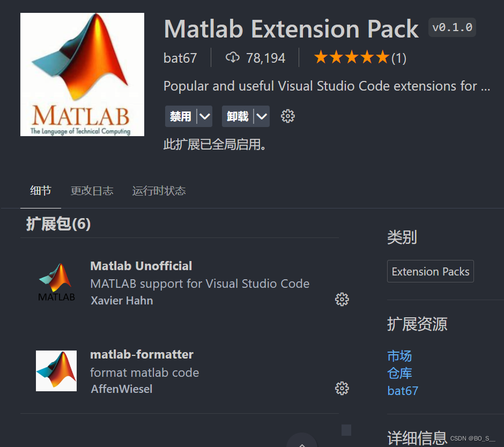
Task: Expand the 卸载 uninstall dropdown arrow
Action: tap(262, 116)
